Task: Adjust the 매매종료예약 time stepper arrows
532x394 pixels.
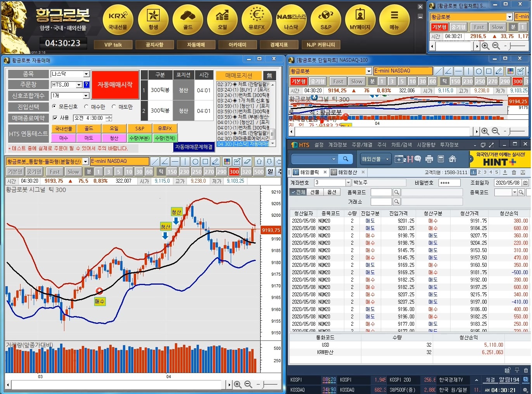Action: [x=109, y=118]
